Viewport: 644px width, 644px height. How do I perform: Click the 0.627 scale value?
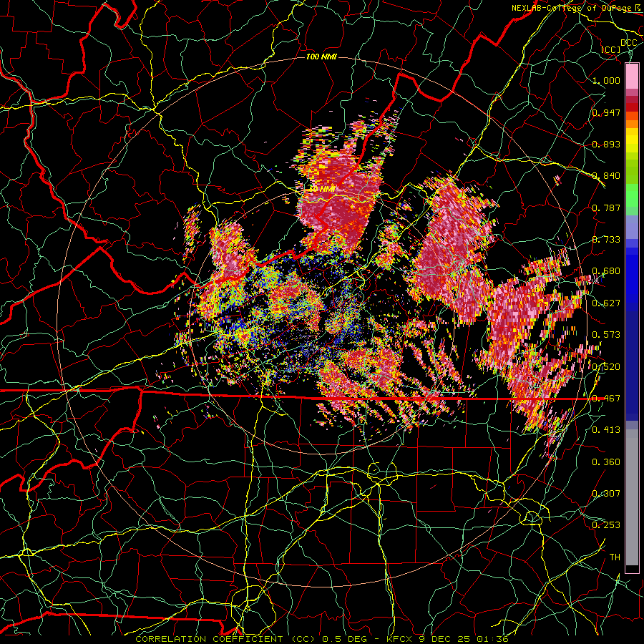(606, 303)
